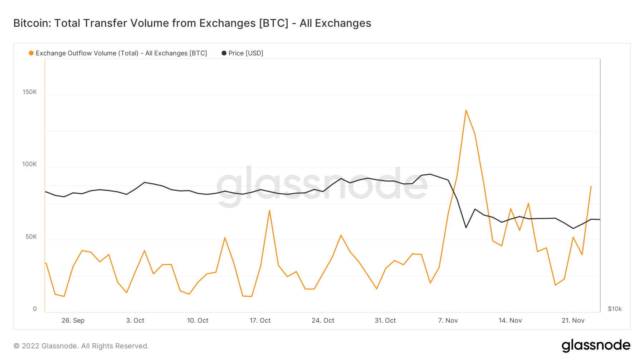Click the glassnode watermark in chart center
This screenshot has height=362, width=644.
point(322,185)
